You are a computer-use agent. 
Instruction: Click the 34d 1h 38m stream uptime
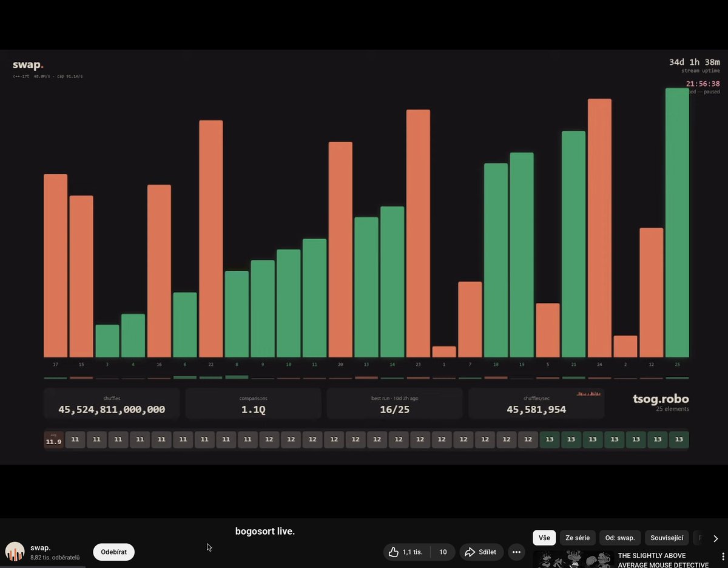694,62
